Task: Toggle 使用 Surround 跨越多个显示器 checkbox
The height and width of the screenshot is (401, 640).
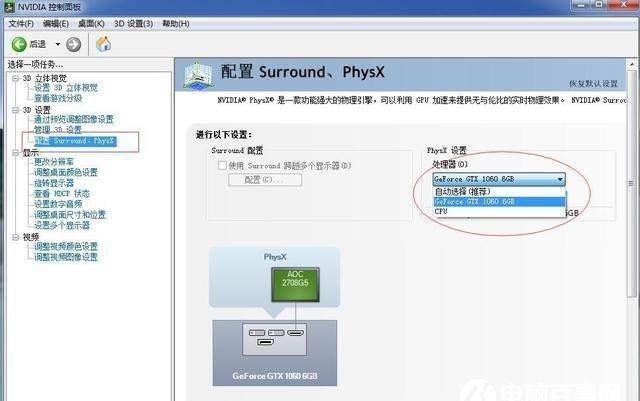Action: click(222, 165)
